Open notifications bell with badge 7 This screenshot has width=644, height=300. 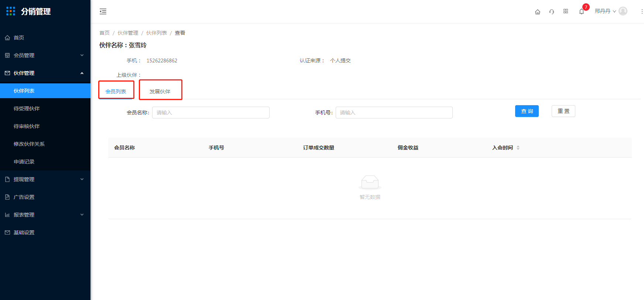pos(582,11)
